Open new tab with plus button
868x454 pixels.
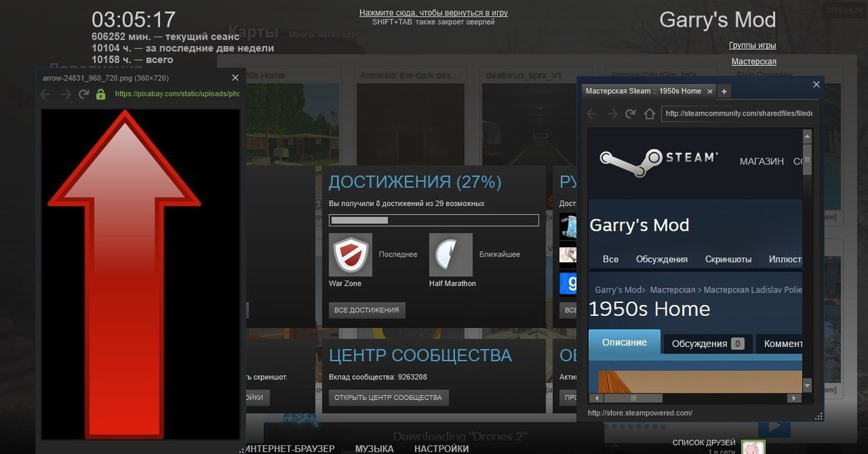tap(724, 91)
